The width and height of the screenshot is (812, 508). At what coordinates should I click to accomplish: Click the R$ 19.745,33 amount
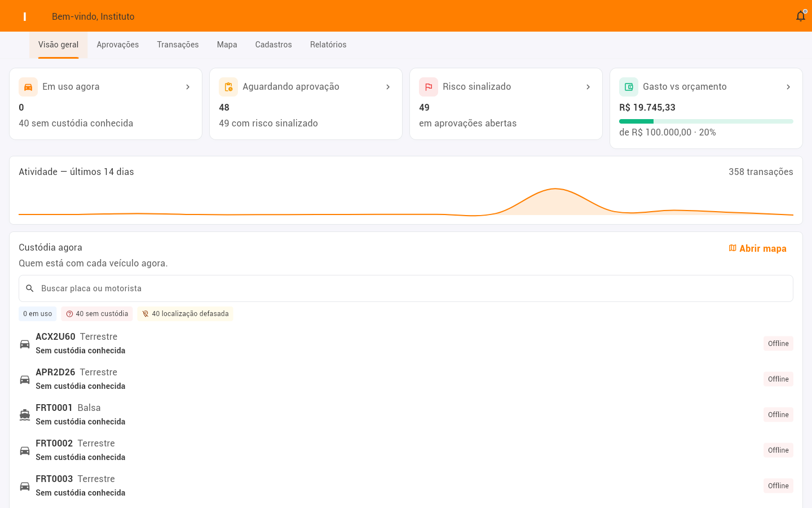(x=647, y=108)
